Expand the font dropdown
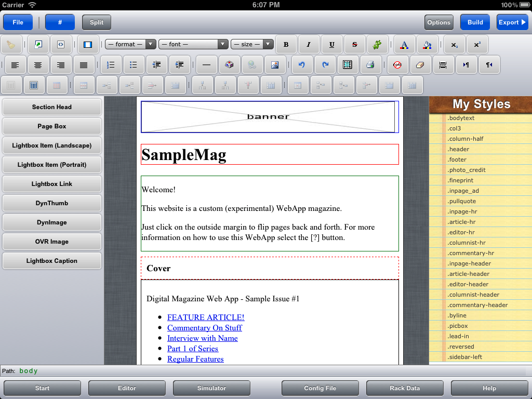The image size is (532, 399). pyautogui.click(x=193, y=45)
